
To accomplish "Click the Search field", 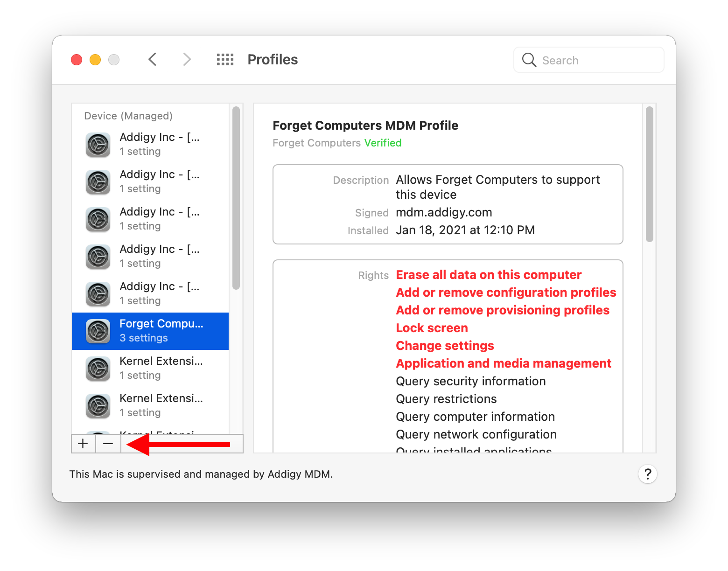I will point(589,60).
